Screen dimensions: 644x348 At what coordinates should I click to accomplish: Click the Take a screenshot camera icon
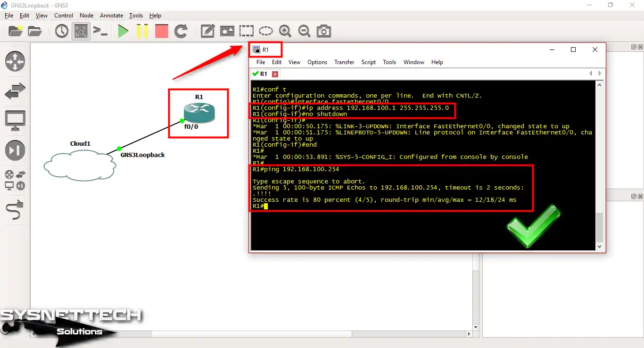[324, 31]
